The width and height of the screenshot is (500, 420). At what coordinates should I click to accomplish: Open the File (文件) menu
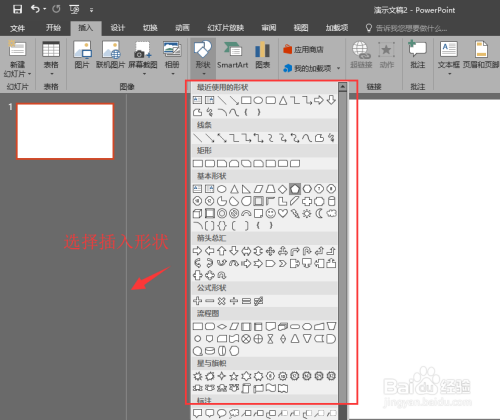click(17, 28)
